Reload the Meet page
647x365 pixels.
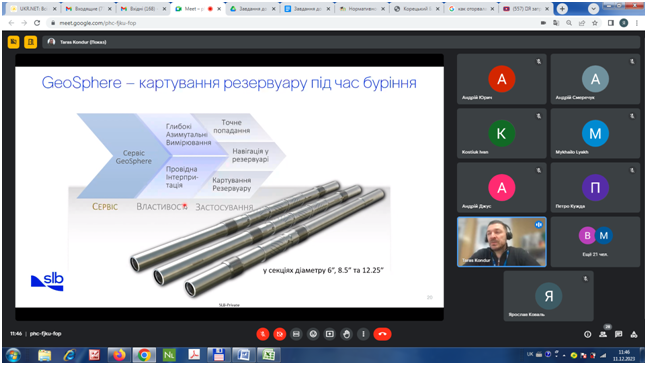[x=37, y=23]
